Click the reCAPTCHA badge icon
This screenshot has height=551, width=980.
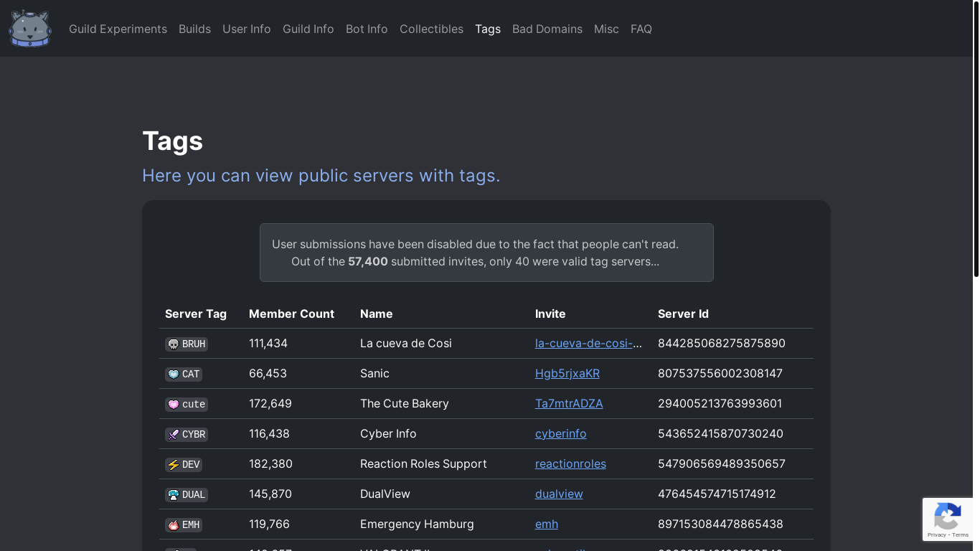coord(948,517)
